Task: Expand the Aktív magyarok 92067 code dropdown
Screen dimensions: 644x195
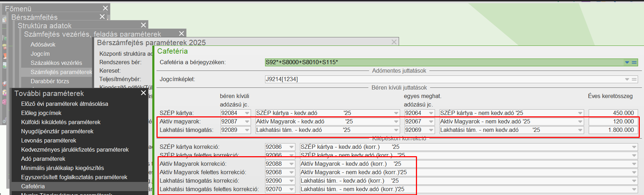Action: point(431,122)
